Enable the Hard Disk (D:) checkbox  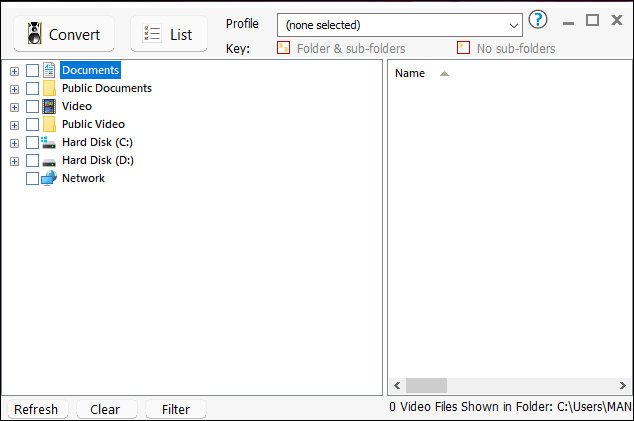click(32, 161)
